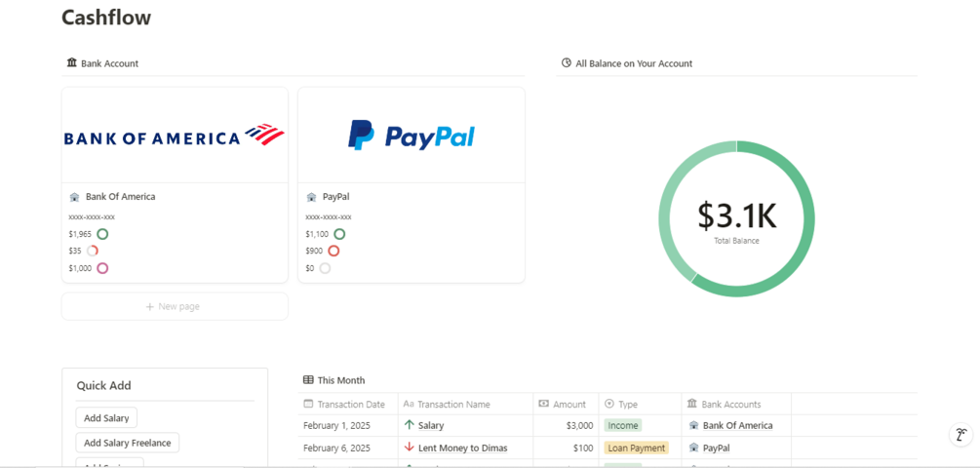Click the xxxx-xxxx-xxx number under PayPal
980x468 pixels.
point(329,217)
